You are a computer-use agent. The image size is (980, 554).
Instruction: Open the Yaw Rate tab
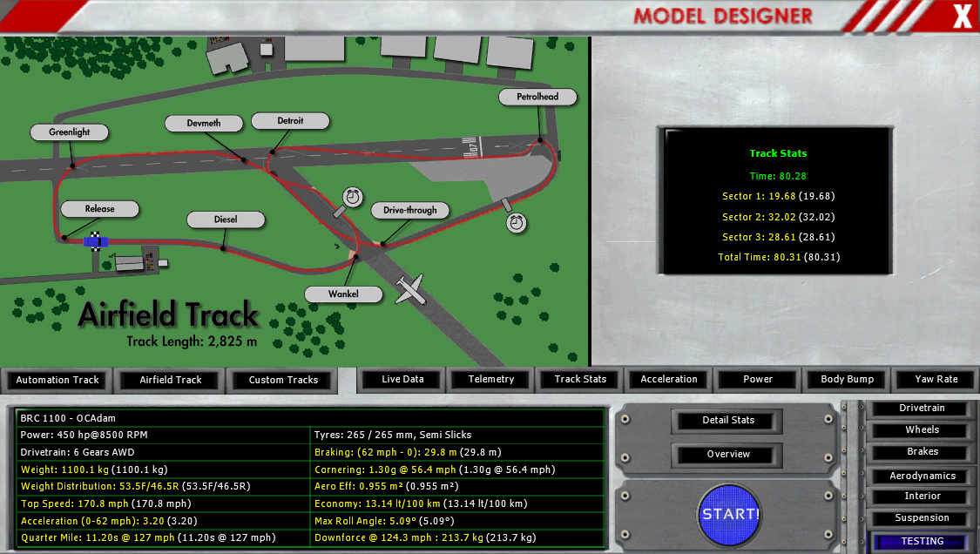click(936, 379)
